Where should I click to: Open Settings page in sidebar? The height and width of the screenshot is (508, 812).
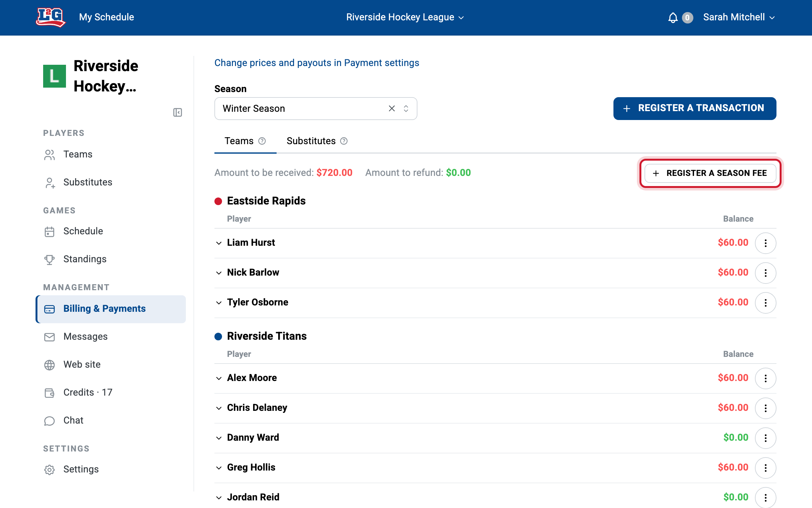[111, 469]
